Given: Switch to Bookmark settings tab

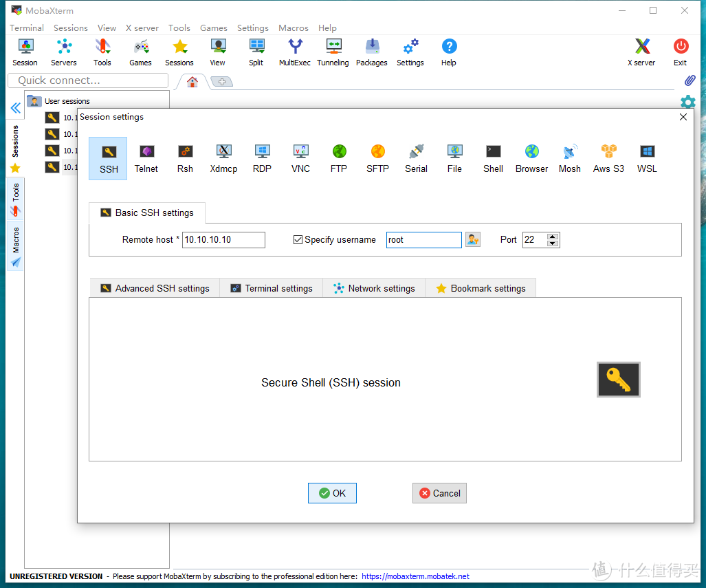Looking at the screenshot, I should [x=481, y=288].
